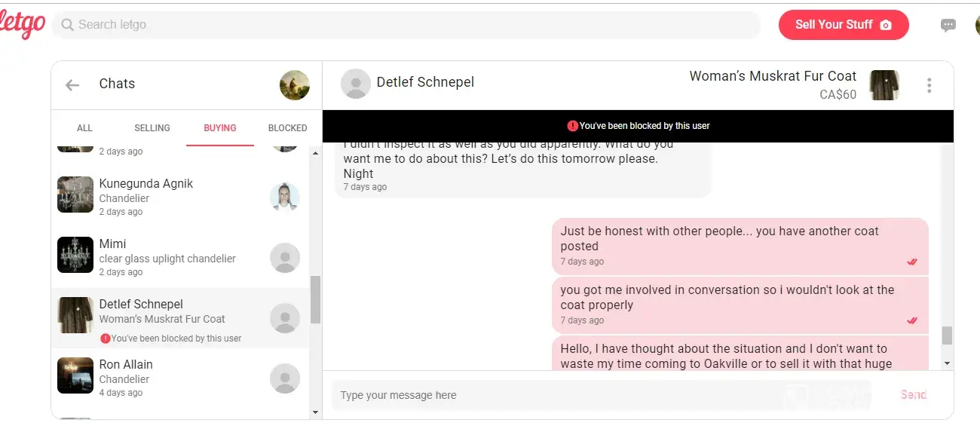The width and height of the screenshot is (980, 432).
Task: Open the chat messages icon in header
Action: point(948,25)
